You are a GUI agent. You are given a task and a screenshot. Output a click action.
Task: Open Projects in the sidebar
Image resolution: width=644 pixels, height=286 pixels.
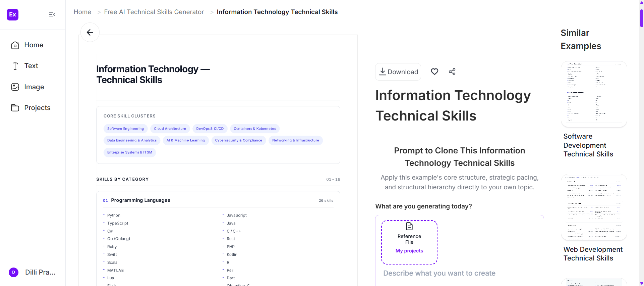31,108
